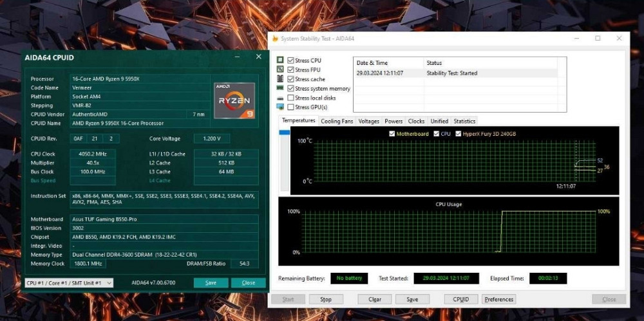Switch to the Cooling Fans tab
Viewport: 644px width, 321px height.
click(337, 121)
